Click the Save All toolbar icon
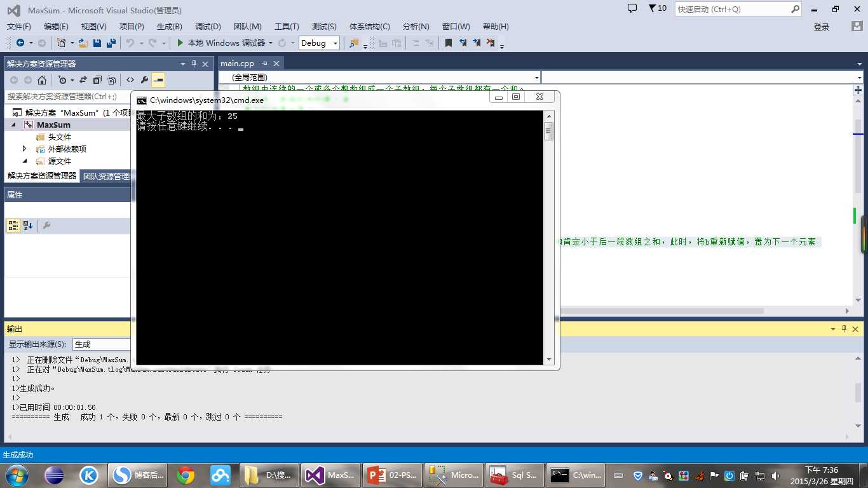This screenshot has height=488, width=868. [x=111, y=43]
